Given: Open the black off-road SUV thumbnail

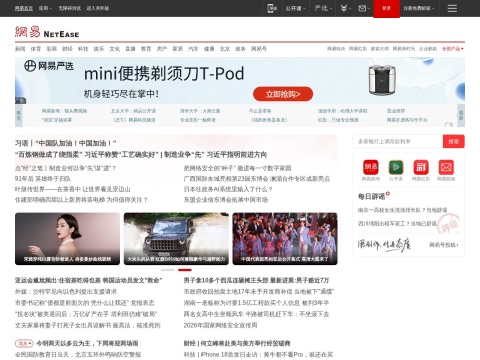Looking at the screenshot, I should pyautogui.click(x=176, y=239).
